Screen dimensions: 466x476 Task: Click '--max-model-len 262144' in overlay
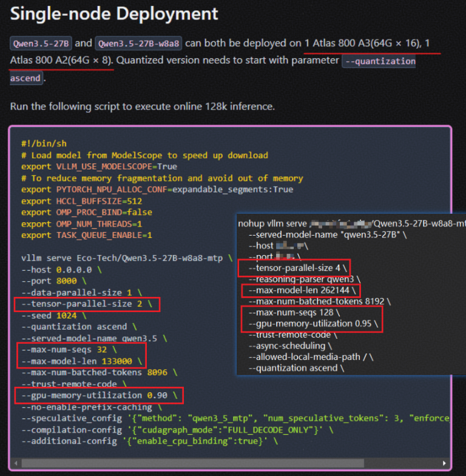302,290
